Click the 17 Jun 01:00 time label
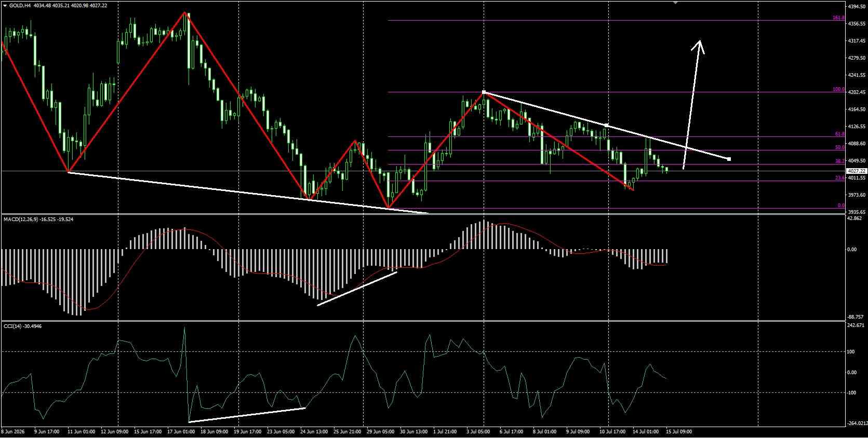868x438 pixels. [x=182, y=431]
